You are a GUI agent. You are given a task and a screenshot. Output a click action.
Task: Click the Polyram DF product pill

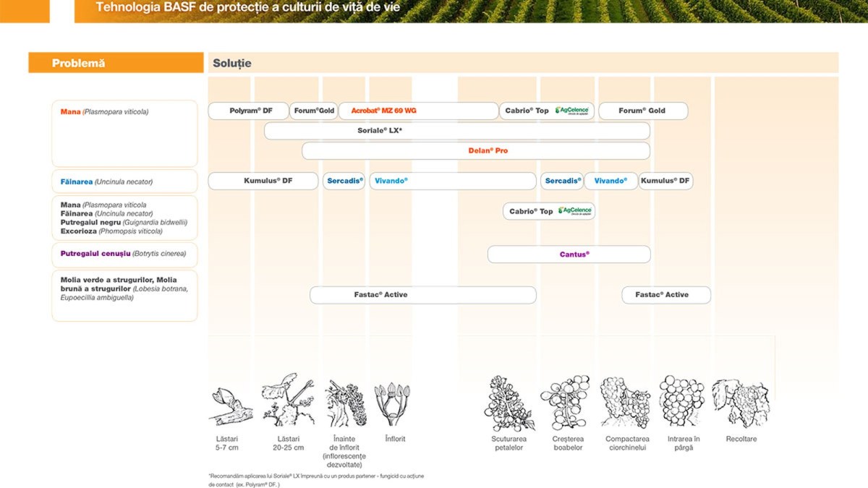click(x=249, y=111)
